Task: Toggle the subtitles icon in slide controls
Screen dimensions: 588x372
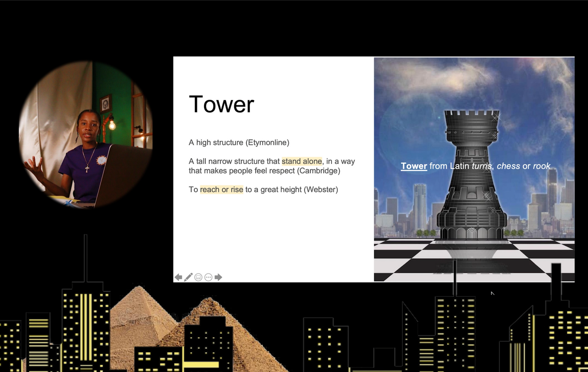Action: pos(198,277)
